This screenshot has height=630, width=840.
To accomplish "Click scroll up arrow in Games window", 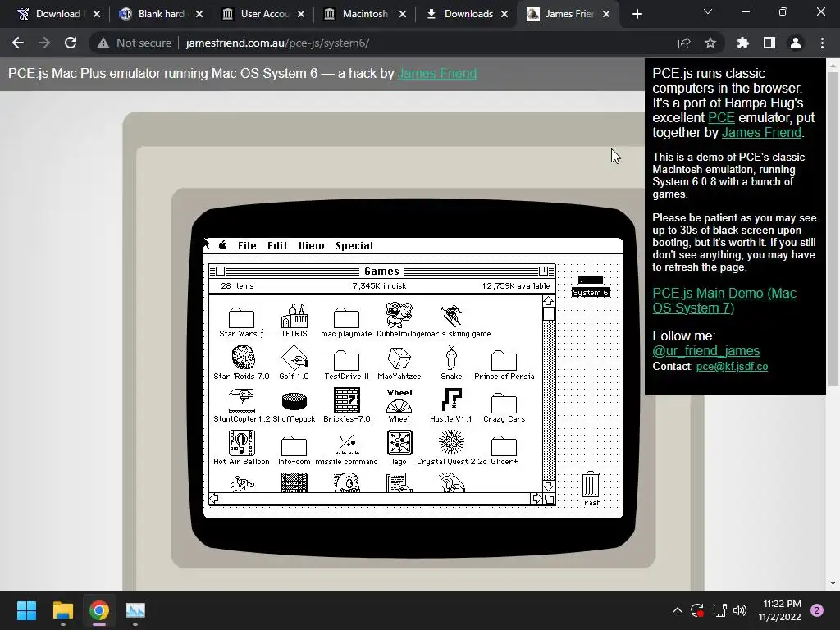I will (549, 302).
